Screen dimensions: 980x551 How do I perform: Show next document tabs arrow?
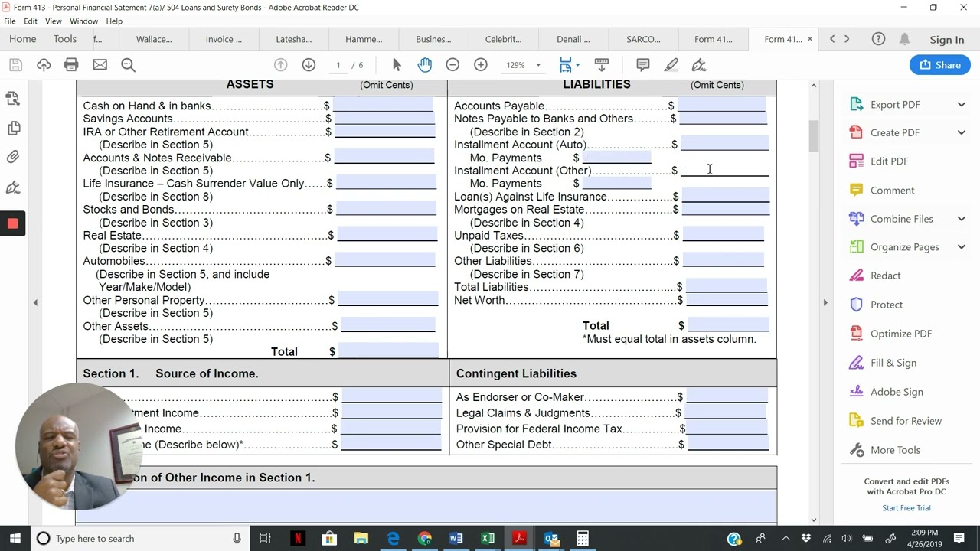847,39
